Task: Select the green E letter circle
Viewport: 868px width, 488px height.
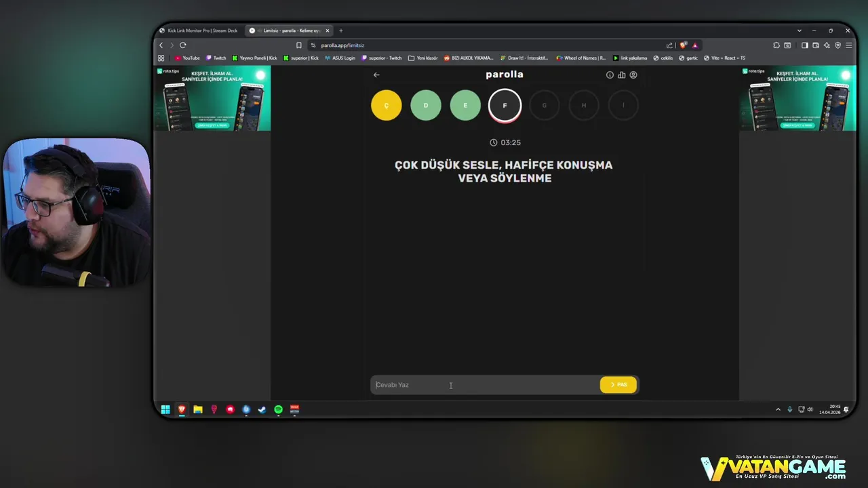Action: pos(465,106)
